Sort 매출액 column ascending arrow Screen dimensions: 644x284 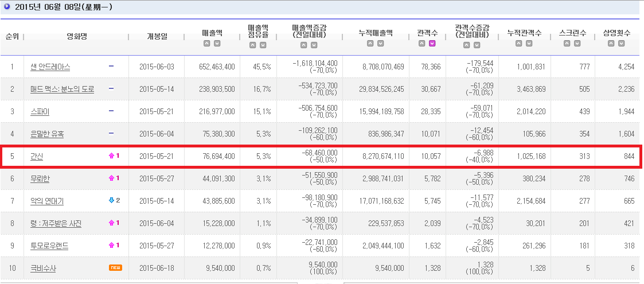[206, 44]
